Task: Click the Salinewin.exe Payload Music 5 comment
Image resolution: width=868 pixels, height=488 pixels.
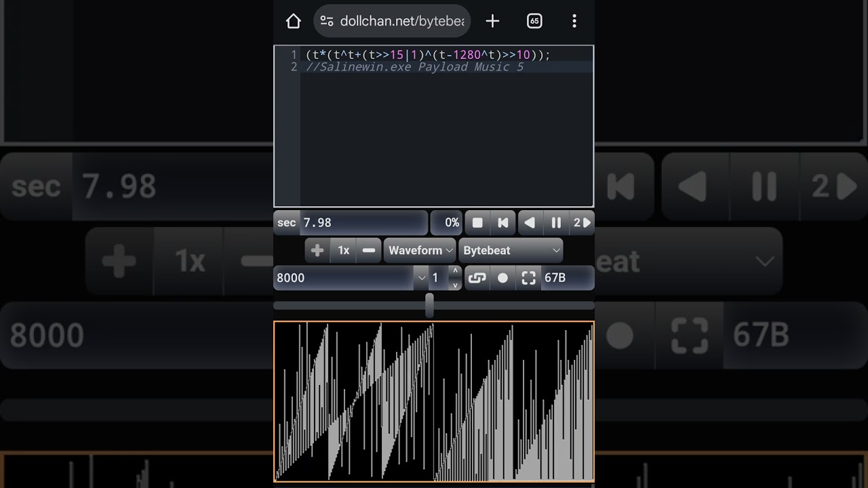Action: (414, 67)
